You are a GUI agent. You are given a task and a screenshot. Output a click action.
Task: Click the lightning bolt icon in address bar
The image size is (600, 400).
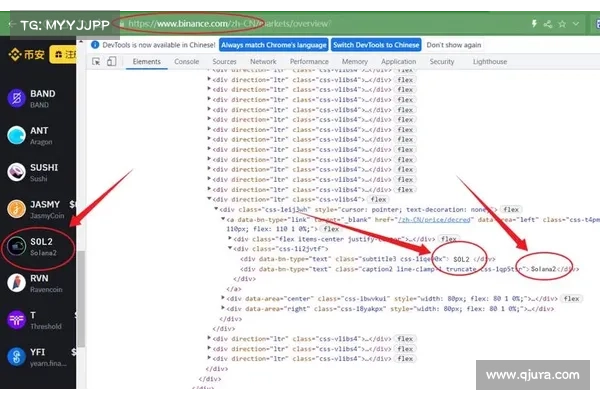click(534, 24)
